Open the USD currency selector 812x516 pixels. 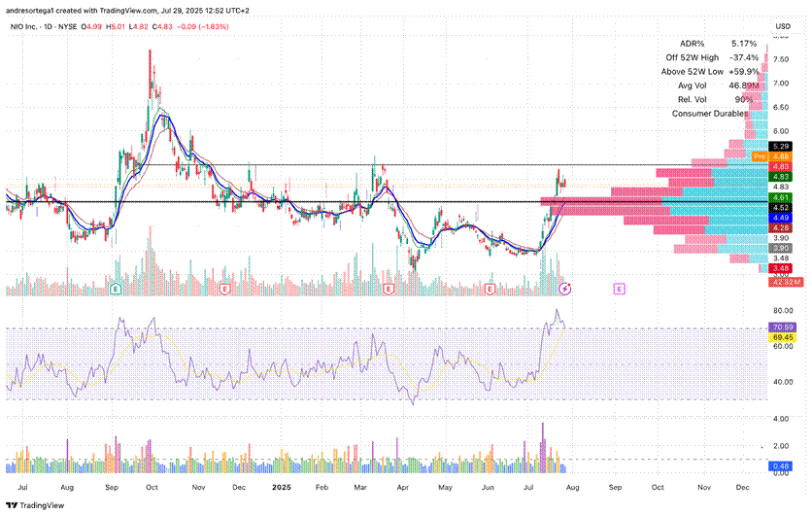tap(783, 26)
